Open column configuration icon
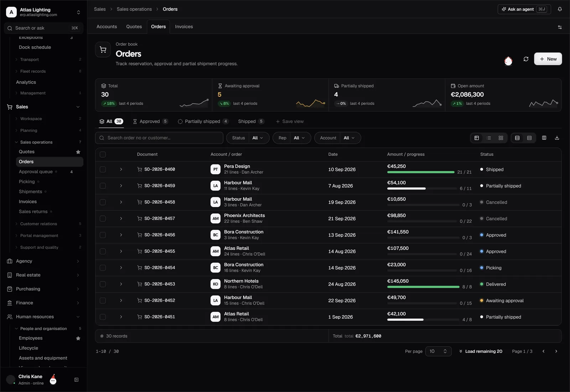The width and height of the screenshot is (570, 392). 544,138
